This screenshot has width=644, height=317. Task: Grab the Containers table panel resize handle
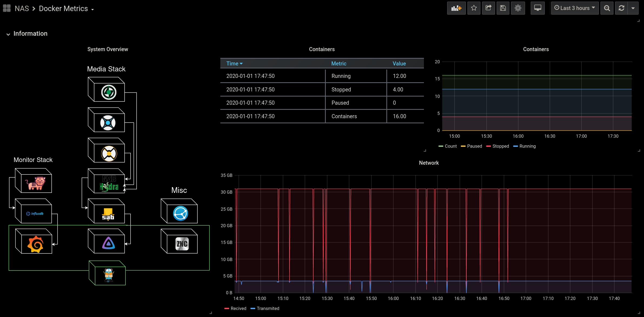tap(425, 151)
